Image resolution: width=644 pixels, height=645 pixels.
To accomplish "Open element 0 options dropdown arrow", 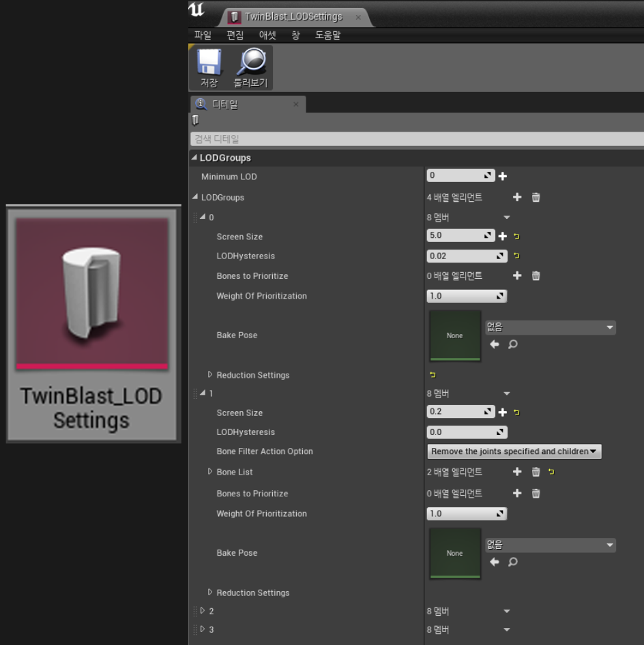I will [507, 217].
